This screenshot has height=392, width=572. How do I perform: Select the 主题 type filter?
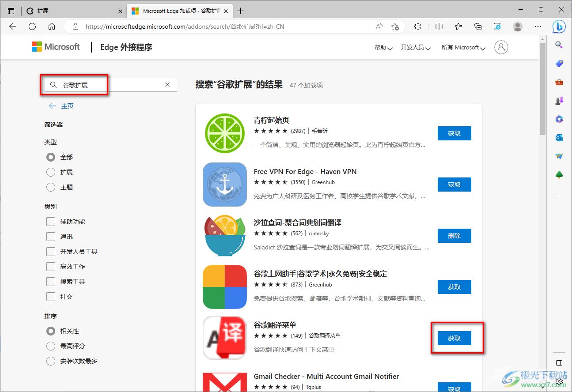(51, 187)
